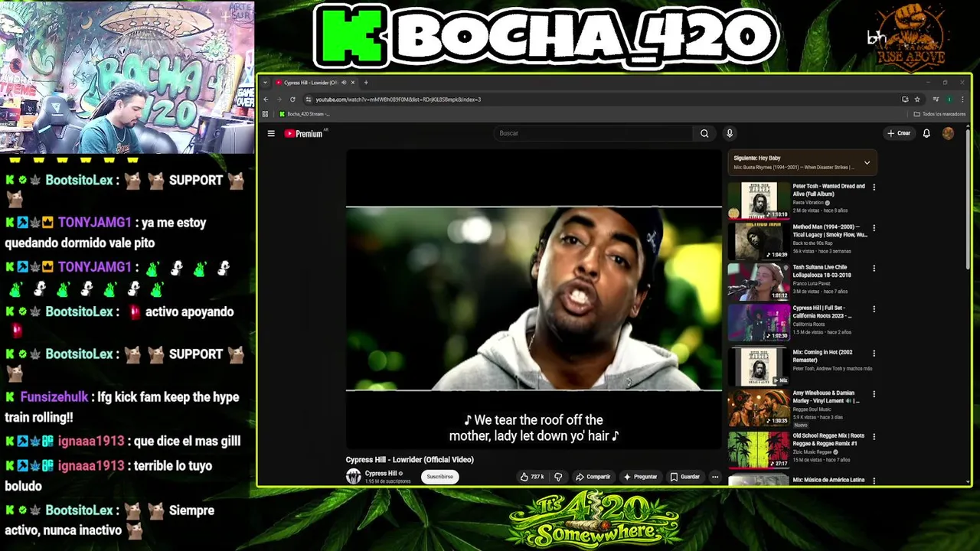This screenshot has height=551, width=980.
Task: Open the Bocha_420 Stream bookmark
Action: point(305,114)
